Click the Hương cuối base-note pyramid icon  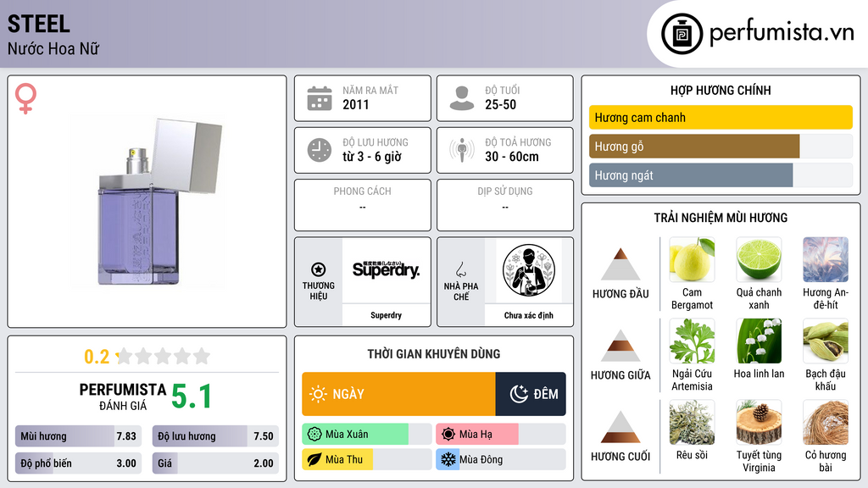pos(620,427)
